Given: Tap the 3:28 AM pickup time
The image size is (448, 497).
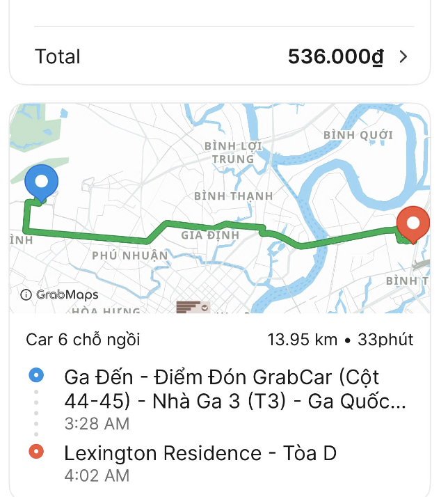Looking at the screenshot, I should tap(97, 423).
